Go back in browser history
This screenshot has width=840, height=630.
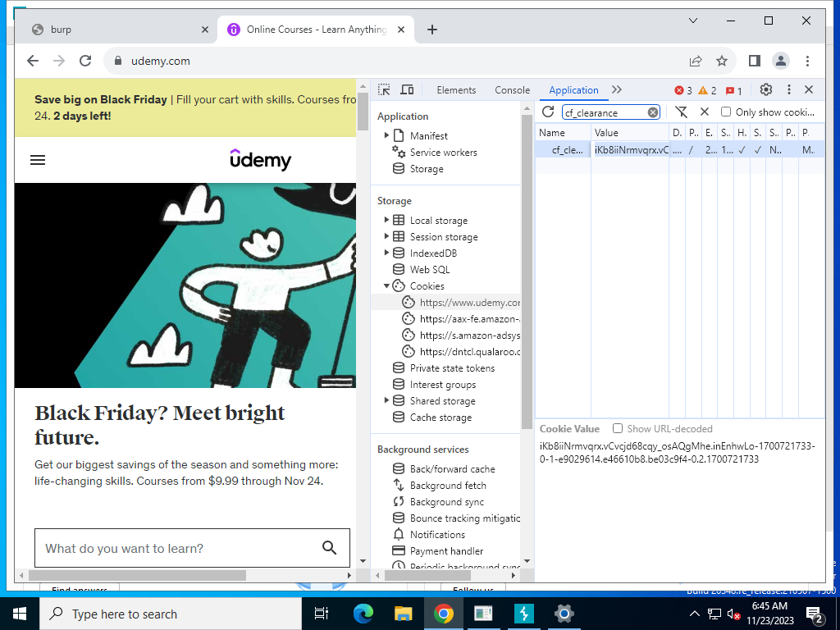[33, 61]
